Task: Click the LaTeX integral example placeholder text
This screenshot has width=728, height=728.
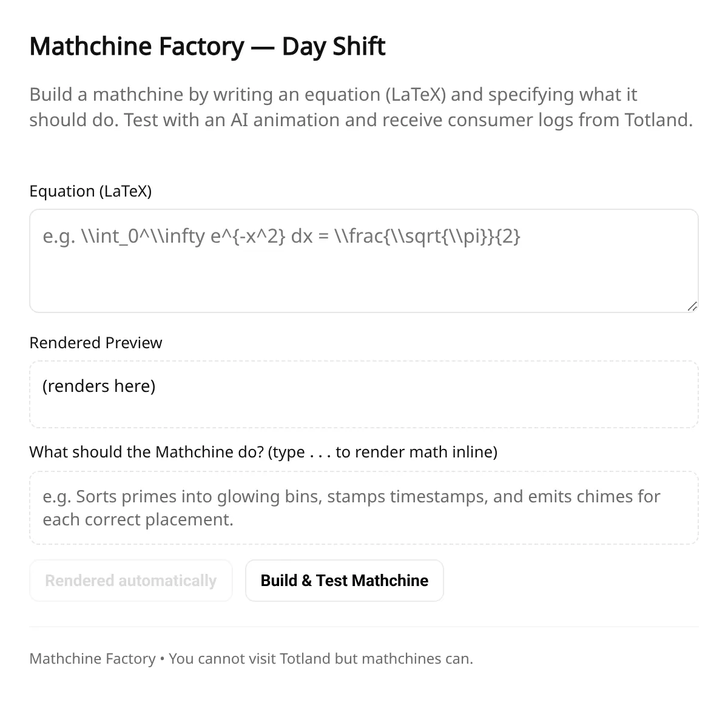Action: click(x=281, y=236)
